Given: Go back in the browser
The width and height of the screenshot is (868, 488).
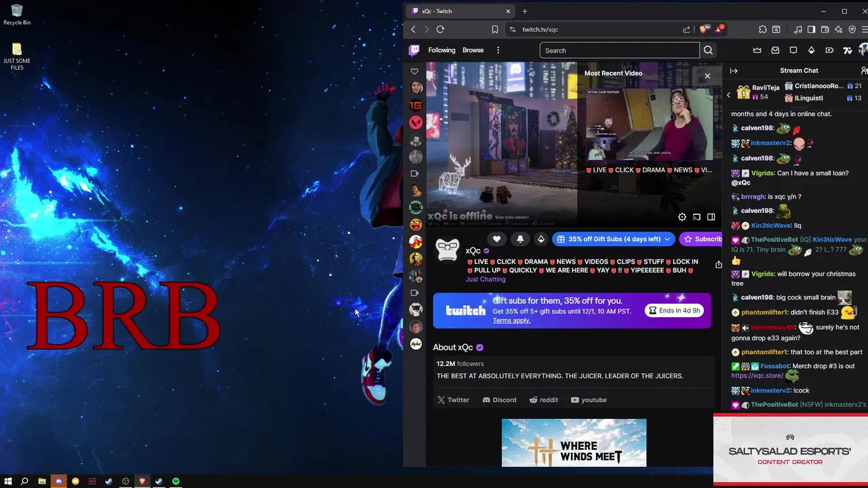Looking at the screenshot, I should click(x=413, y=29).
